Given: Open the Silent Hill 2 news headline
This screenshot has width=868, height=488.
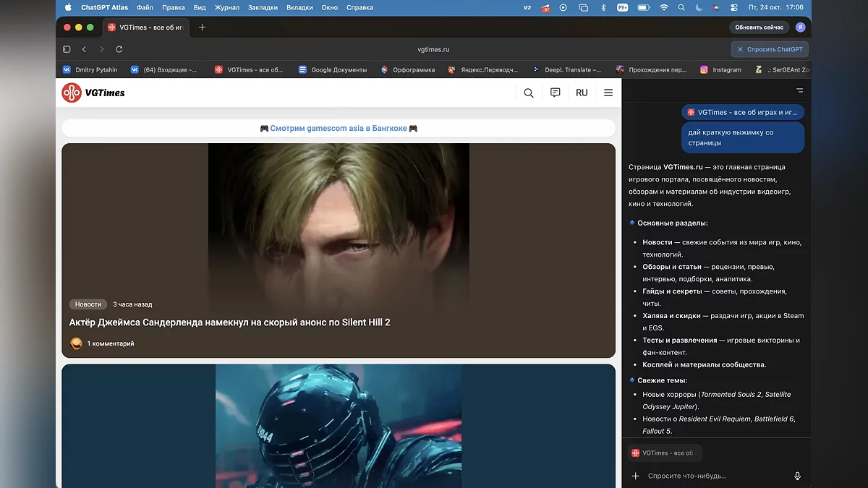Looking at the screenshot, I should [x=229, y=322].
